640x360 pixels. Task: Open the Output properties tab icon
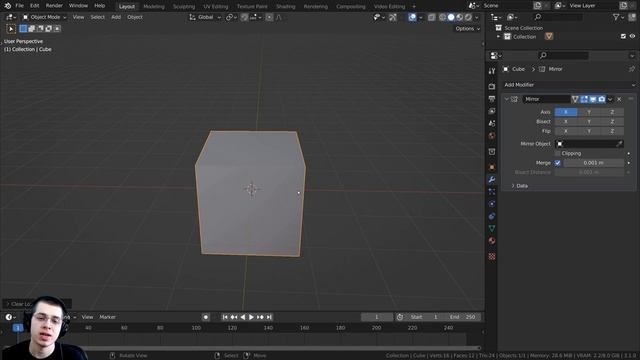point(492,99)
